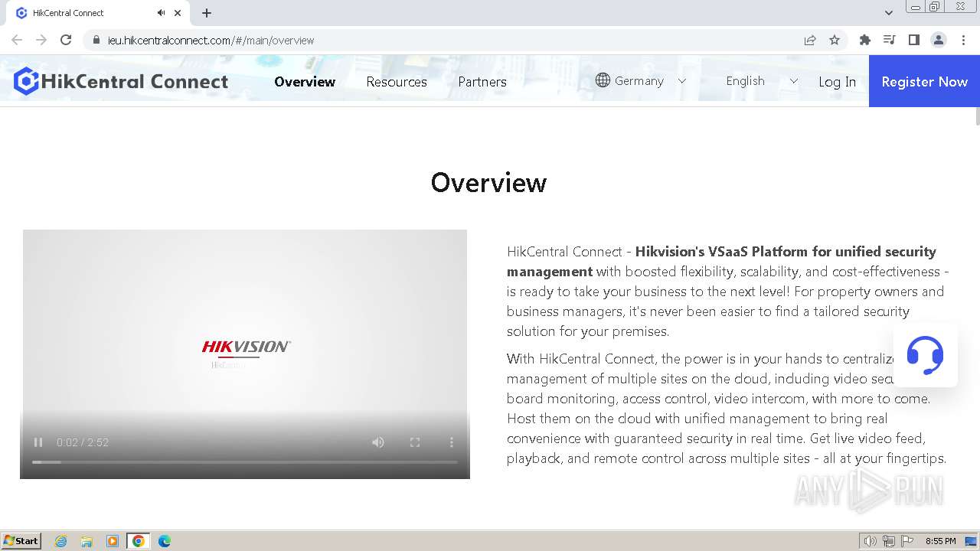Open a new browser tab
980x551 pixels.
[207, 13]
